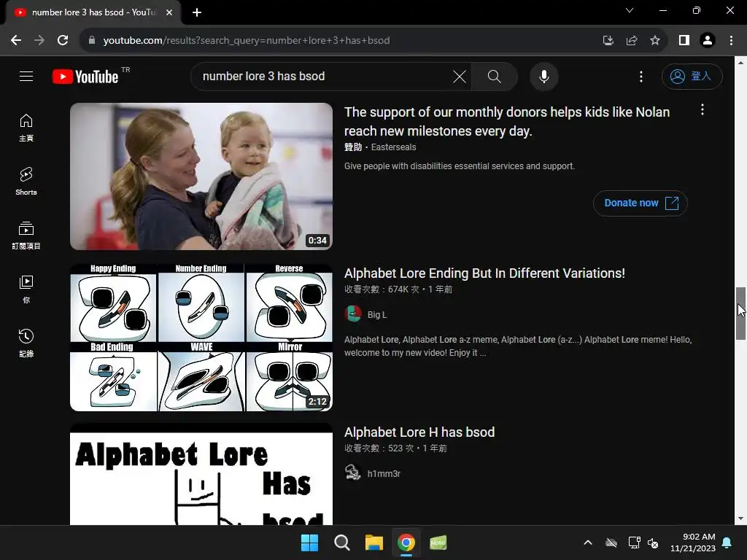The image size is (747, 560).
Task: Click the Easterseals advertiser name
Action: pos(393,147)
